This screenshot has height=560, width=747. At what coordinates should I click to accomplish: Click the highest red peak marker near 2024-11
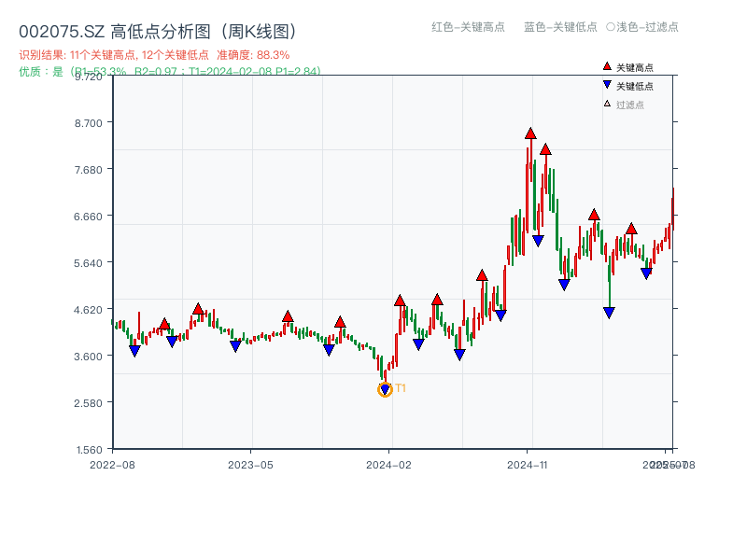click(x=530, y=133)
